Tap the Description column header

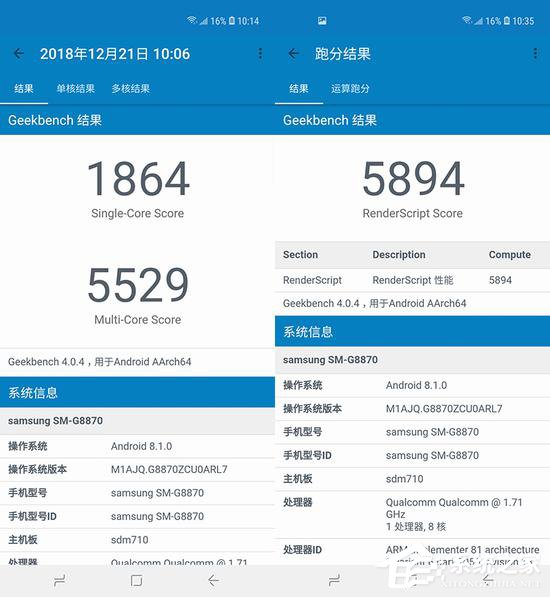[x=399, y=255]
